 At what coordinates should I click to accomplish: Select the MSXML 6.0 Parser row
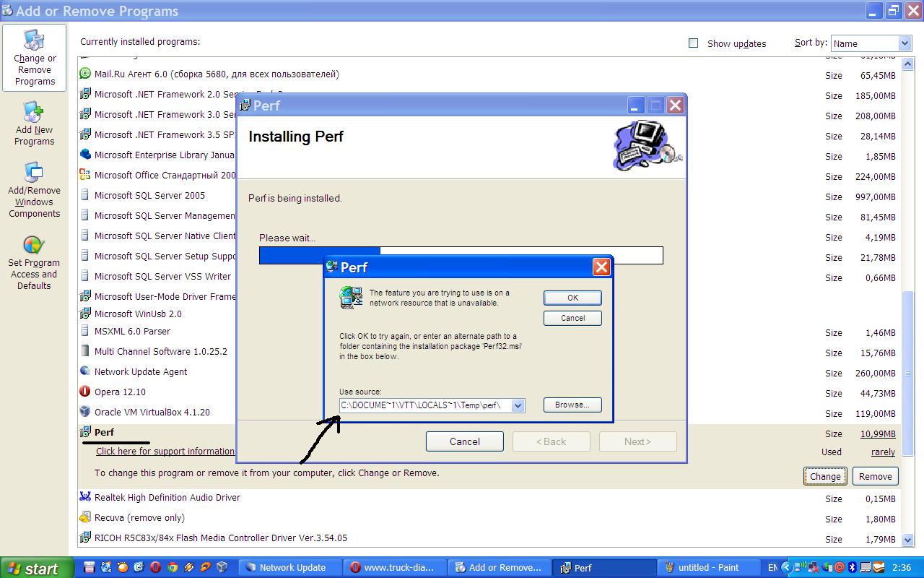tap(491, 332)
